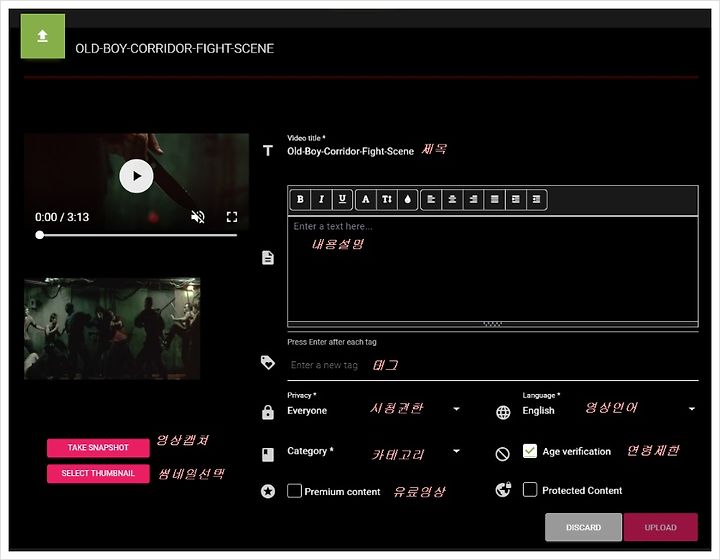Click the globe-shield icon beside Protected Content
The width and height of the screenshot is (720, 560).
click(503, 490)
